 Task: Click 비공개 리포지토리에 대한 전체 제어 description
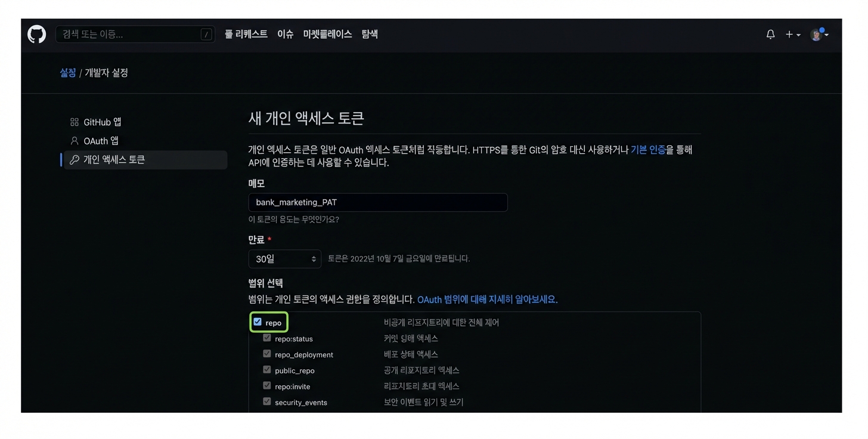pos(441,323)
